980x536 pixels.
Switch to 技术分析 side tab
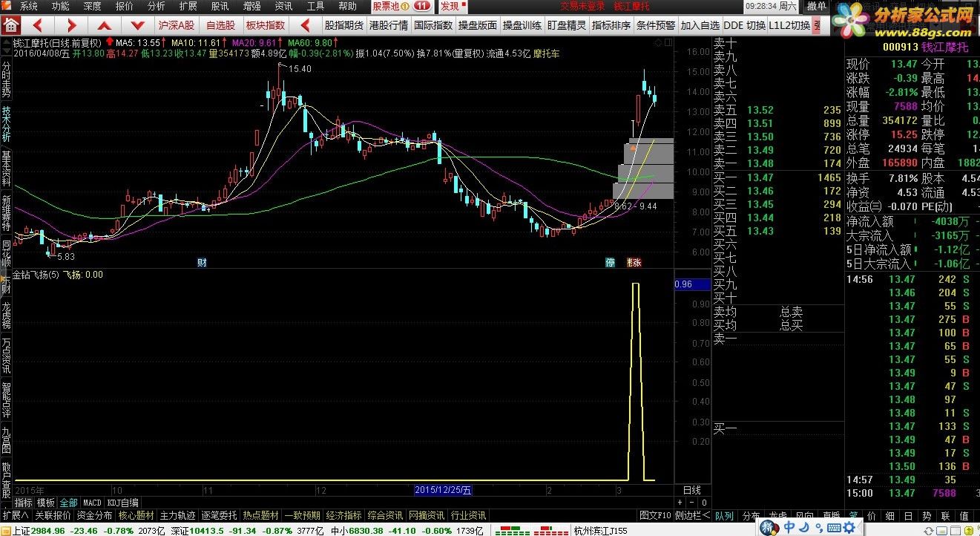click(x=6, y=124)
